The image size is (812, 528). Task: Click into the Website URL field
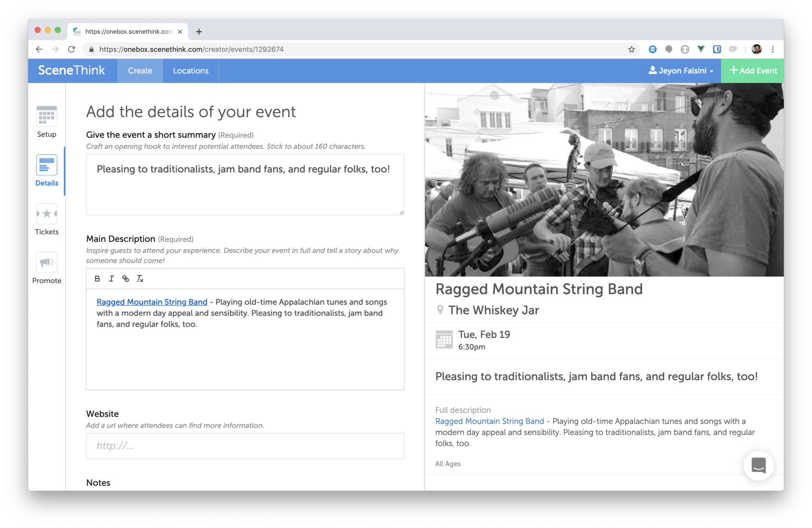click(245, 446)
